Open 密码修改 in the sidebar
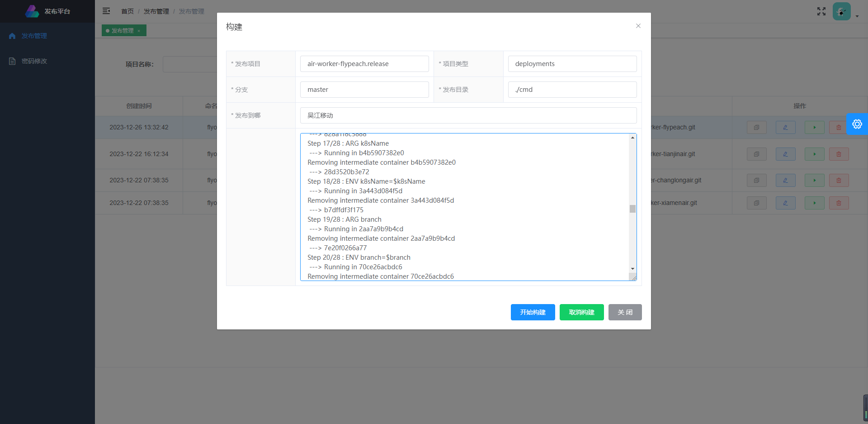This screenshot has height=424, width=868. pyautogui.click(x=47, y=61)
